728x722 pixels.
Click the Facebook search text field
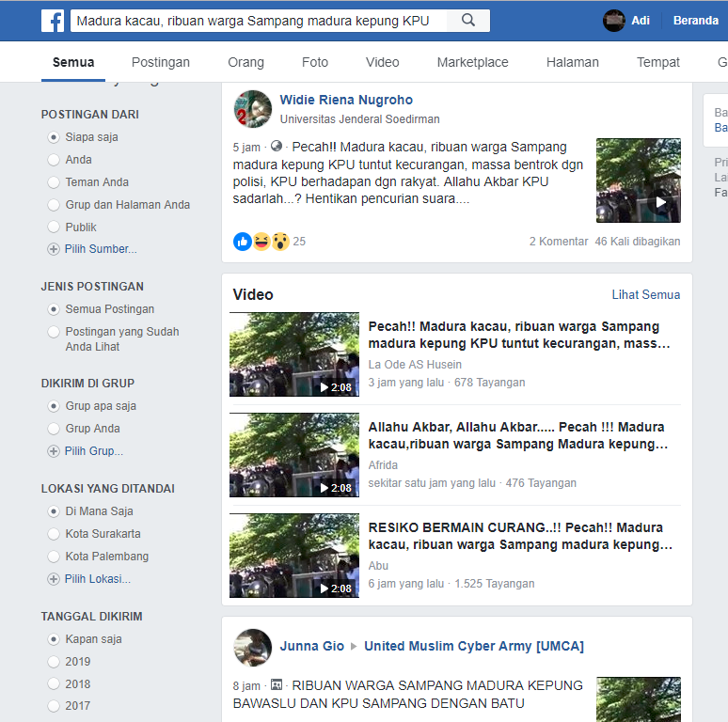click(254, 21)
